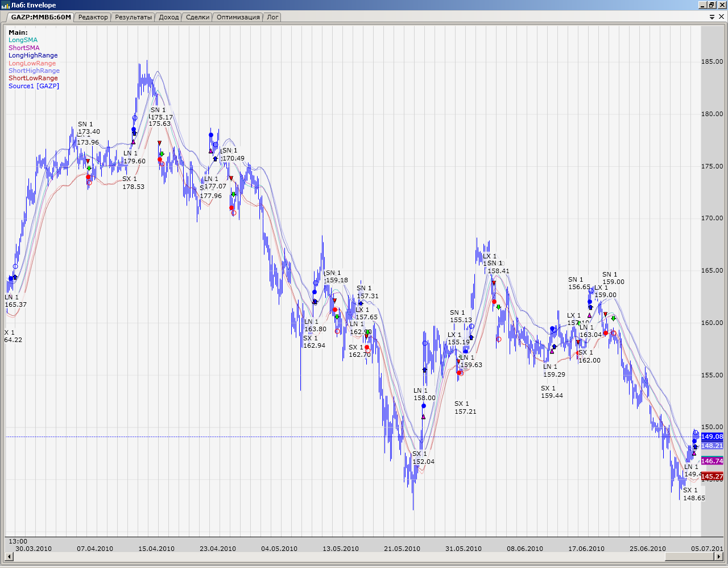
Task: Click the SX 1 157.21 trade label
Action: (466, 408)
